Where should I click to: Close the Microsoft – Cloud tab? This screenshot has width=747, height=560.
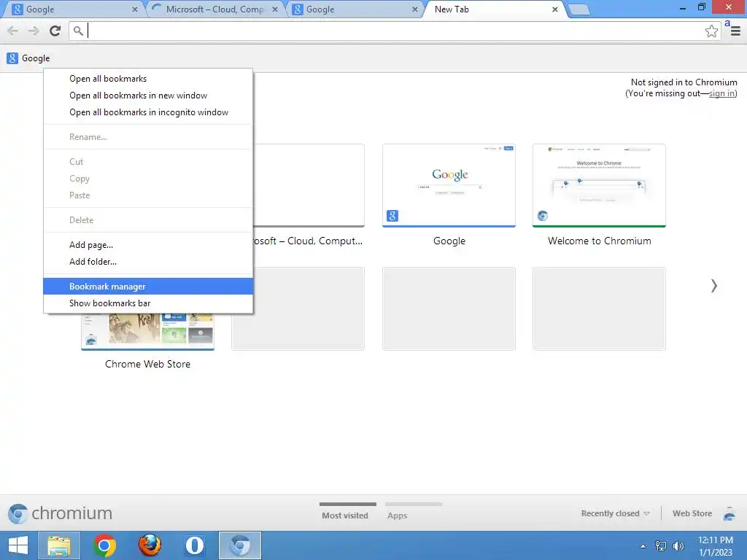(274, 9)
